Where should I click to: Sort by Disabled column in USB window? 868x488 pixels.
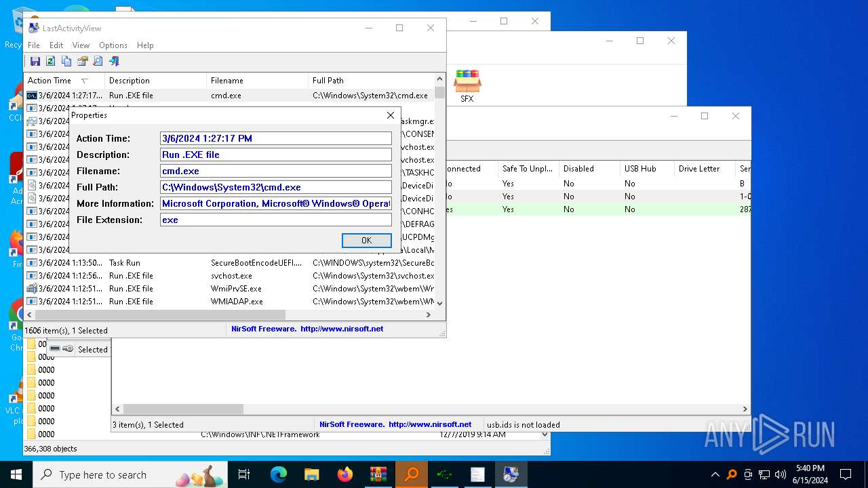[x=589, y=169]
